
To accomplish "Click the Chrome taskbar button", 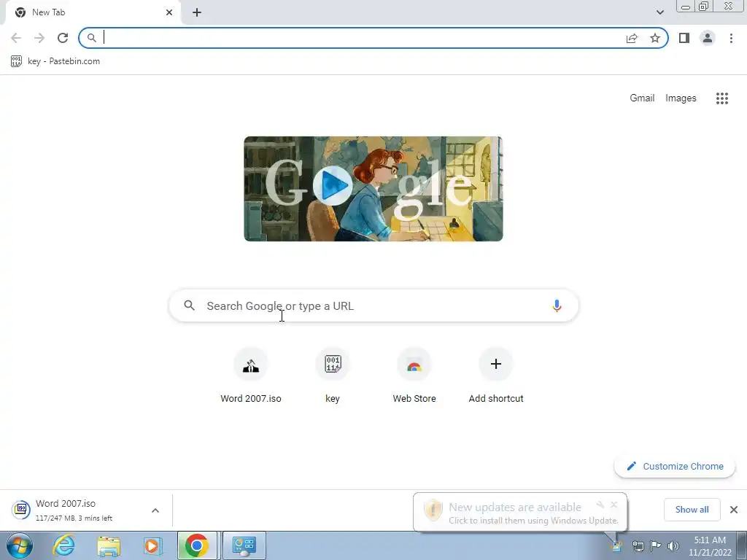I will (197, 545).
